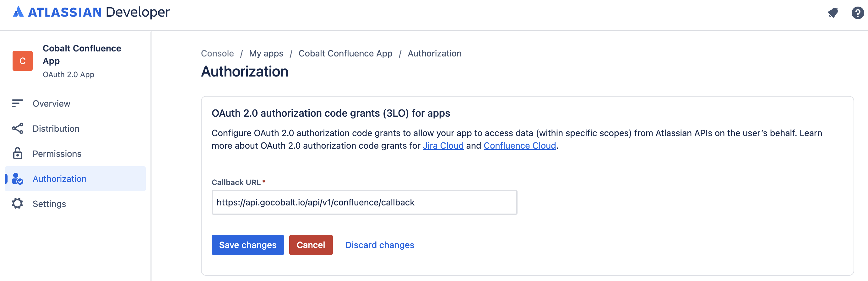This screenshot has width=868, height=281.
Task: Open My apps from the breadcrumb
Action: [x=266, y=53]
